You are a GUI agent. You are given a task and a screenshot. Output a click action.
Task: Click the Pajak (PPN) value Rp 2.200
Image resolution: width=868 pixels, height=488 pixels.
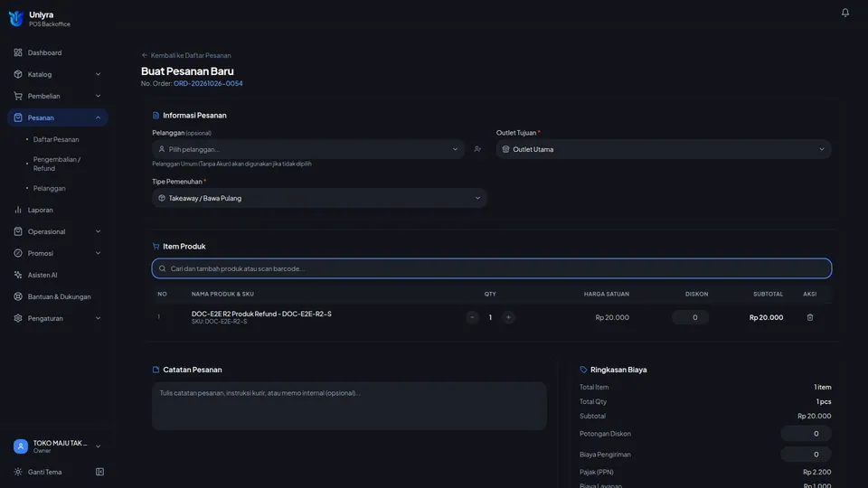[816, 472]
